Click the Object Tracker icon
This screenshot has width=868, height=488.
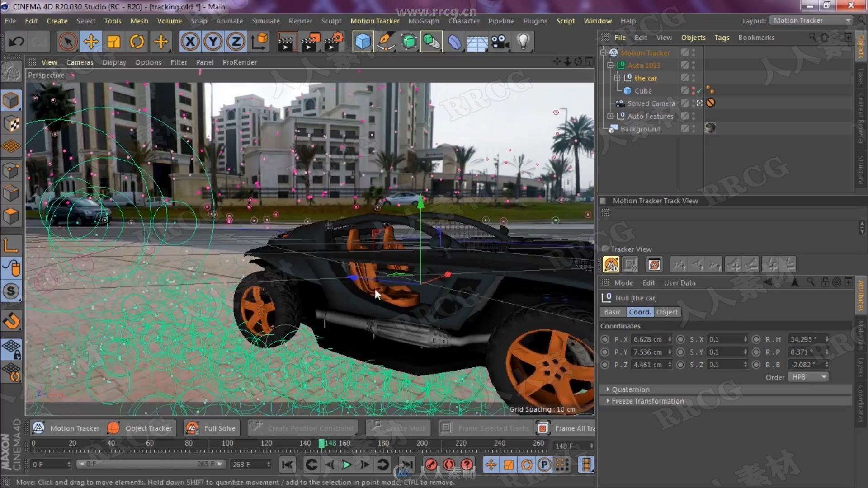(x=114, y=428)
